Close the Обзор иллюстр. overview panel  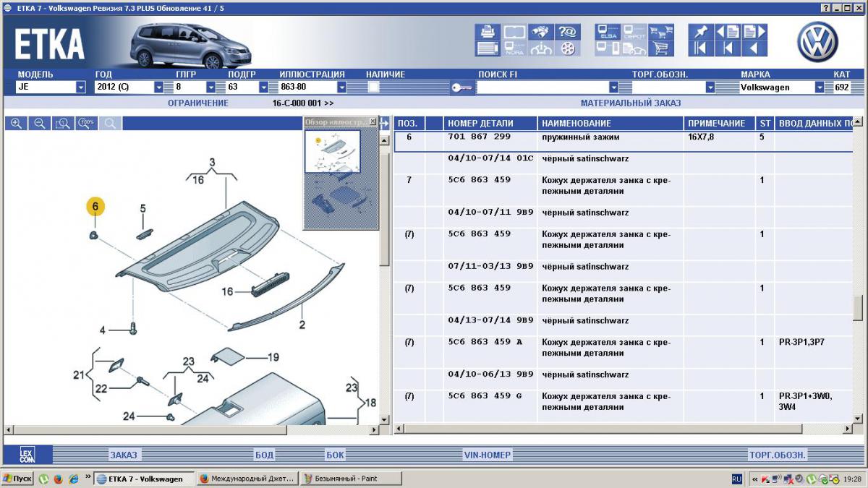coord(373,121)
